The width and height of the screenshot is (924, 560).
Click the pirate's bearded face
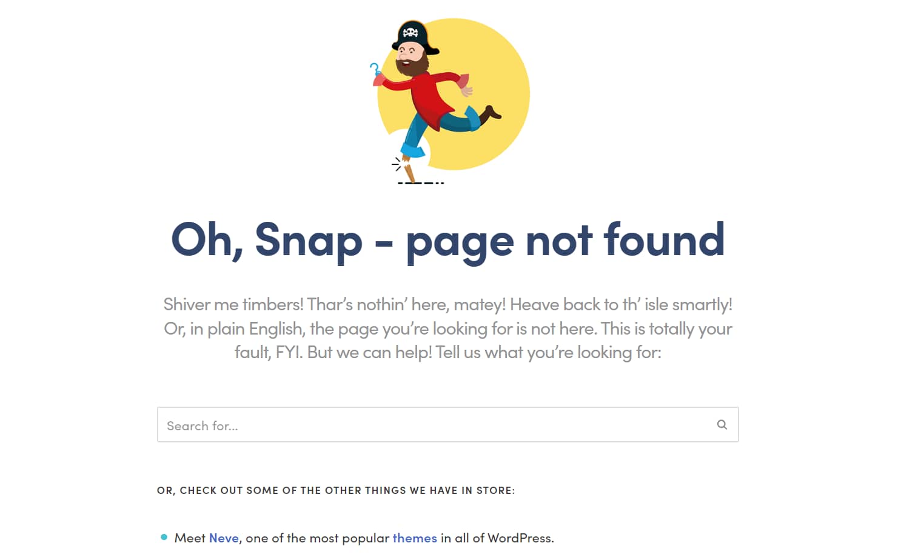point(412,59)
